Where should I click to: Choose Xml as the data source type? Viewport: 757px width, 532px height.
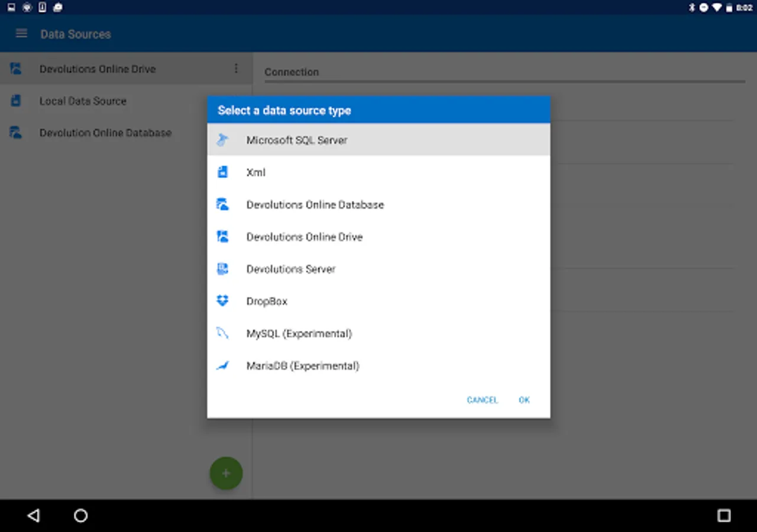tap(378, 172)
